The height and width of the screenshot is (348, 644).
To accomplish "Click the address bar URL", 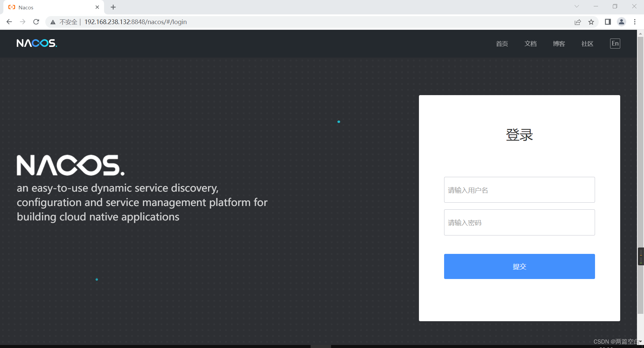I will point(136,22).
